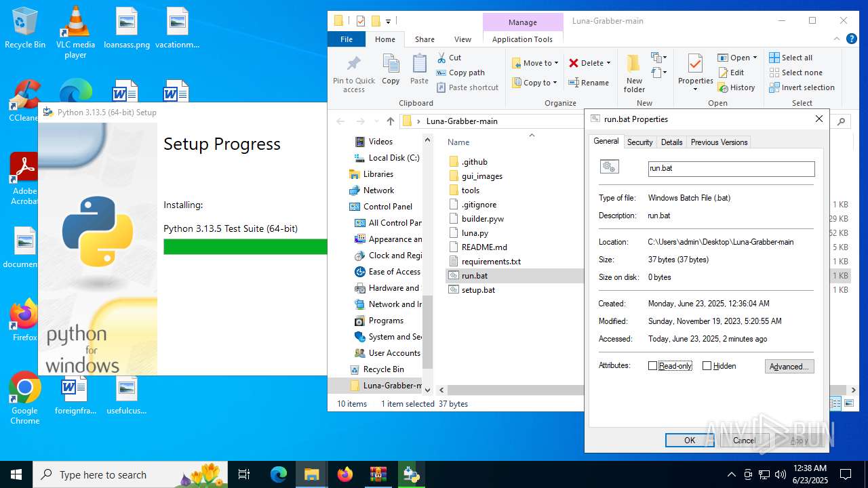
Task: Open the Application Tools tab
Action: 522,39
